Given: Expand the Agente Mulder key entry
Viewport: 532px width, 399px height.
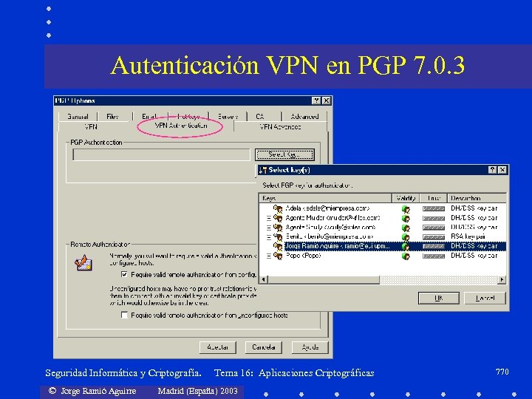Looking at the screenshot, I should pos(269,218).
